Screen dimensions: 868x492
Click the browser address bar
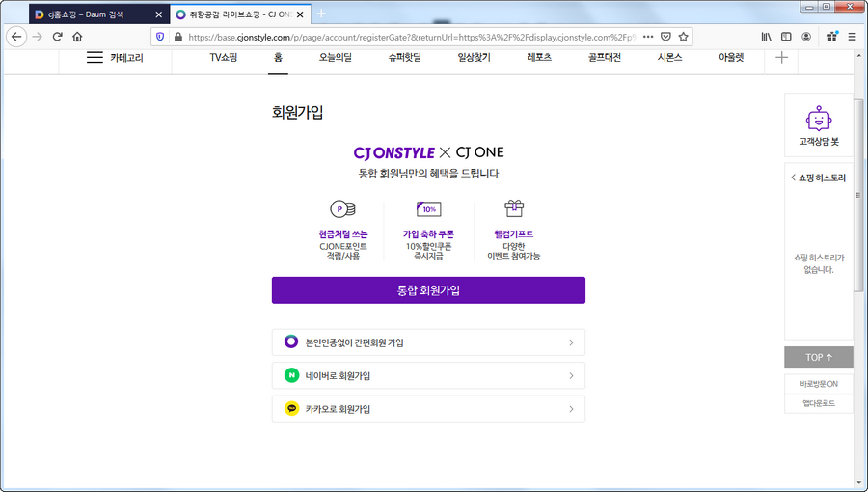pos(412,37)
